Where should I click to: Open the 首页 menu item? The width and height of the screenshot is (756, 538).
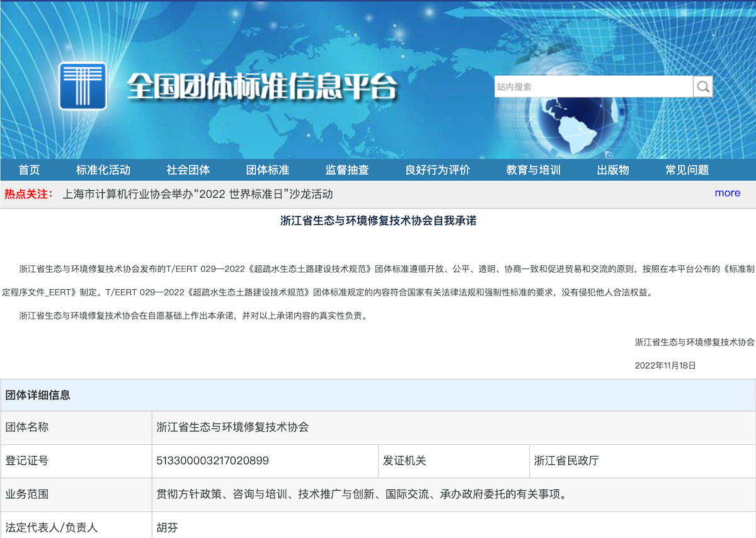(29, 170)
